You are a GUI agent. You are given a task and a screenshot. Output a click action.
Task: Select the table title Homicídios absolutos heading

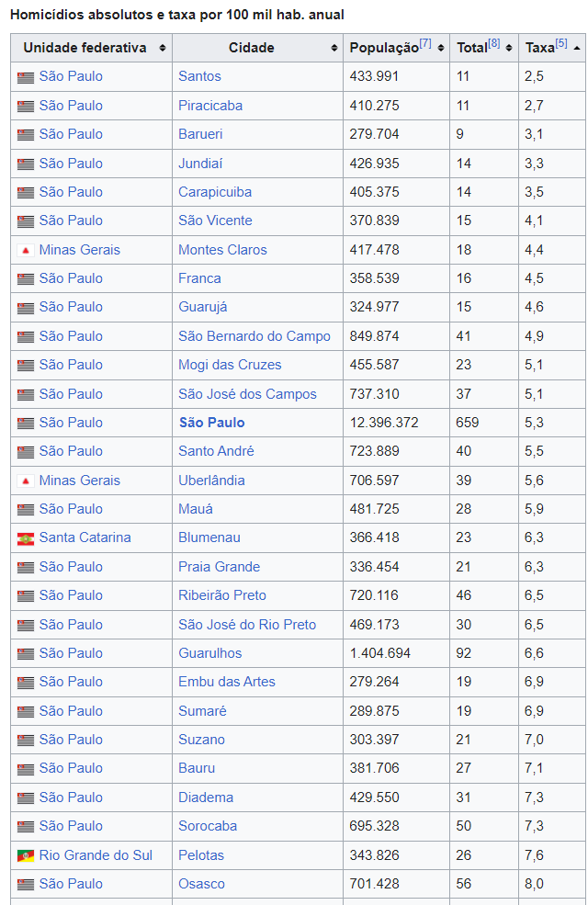click(177, 15)
